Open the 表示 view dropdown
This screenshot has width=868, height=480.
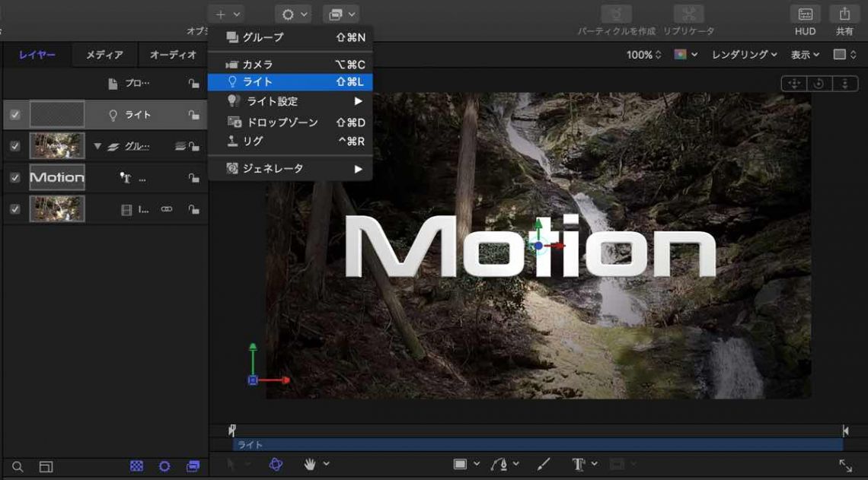(x=805, y=55)
